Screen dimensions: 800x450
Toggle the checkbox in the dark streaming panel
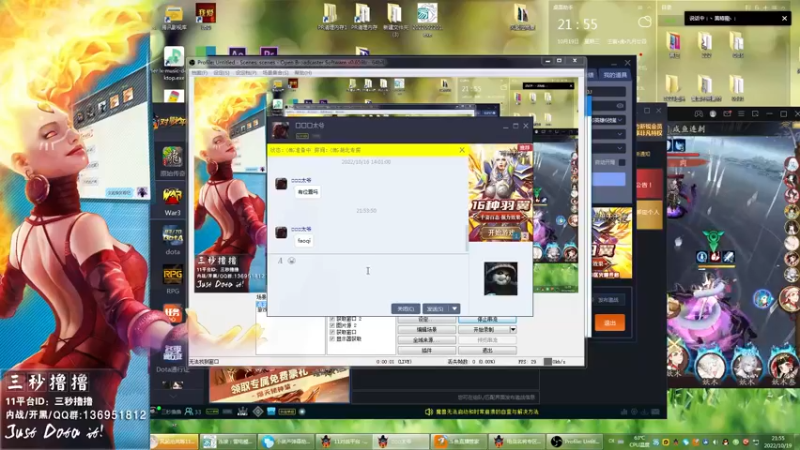[621, 162]
